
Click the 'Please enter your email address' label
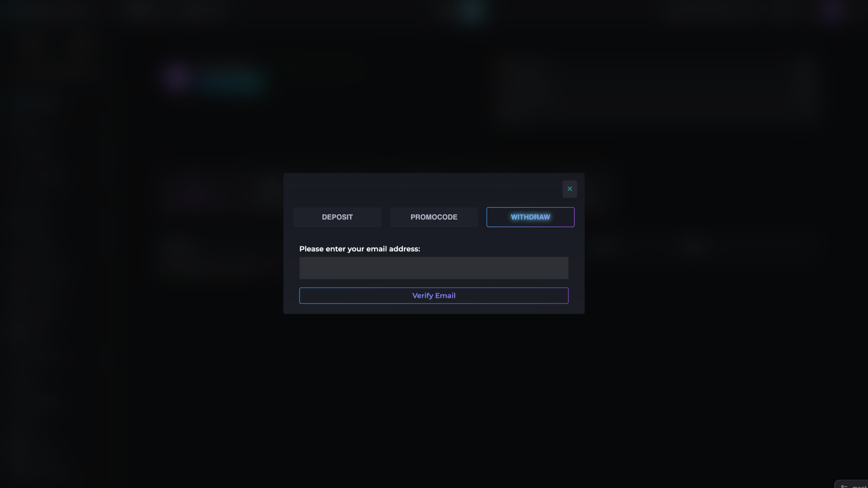(x=359, y=249)
